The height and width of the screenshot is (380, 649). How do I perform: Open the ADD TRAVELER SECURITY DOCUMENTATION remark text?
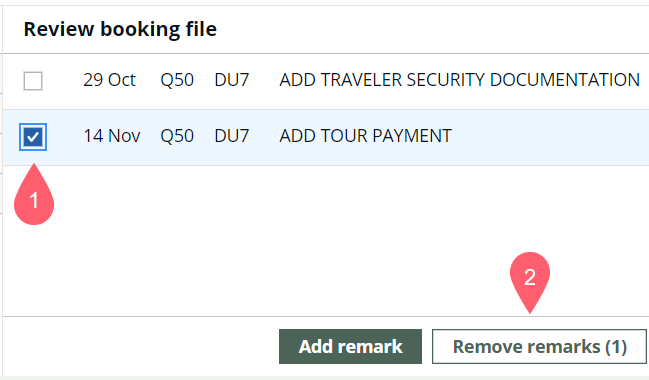459,80
